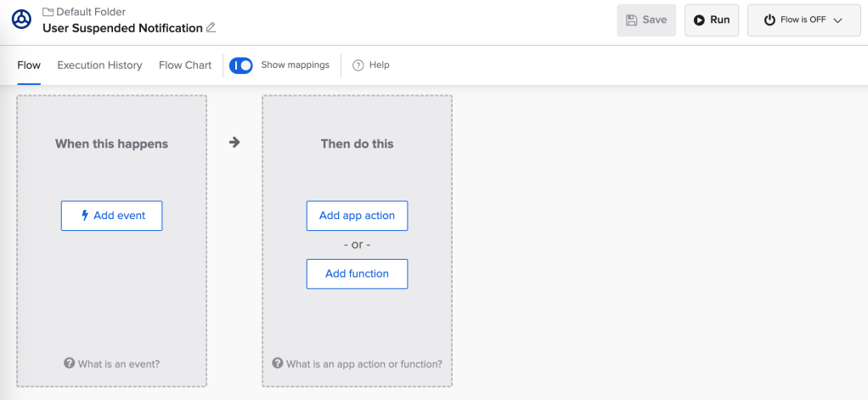Click the Okta Workflows logo icon
868x400 pixels.
coord(22,20)
